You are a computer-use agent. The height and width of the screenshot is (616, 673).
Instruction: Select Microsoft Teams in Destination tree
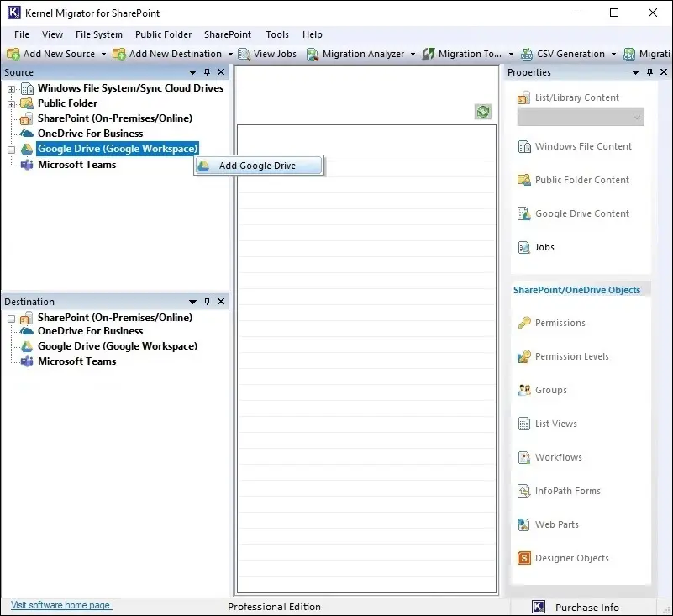click(x=76, y=361)
